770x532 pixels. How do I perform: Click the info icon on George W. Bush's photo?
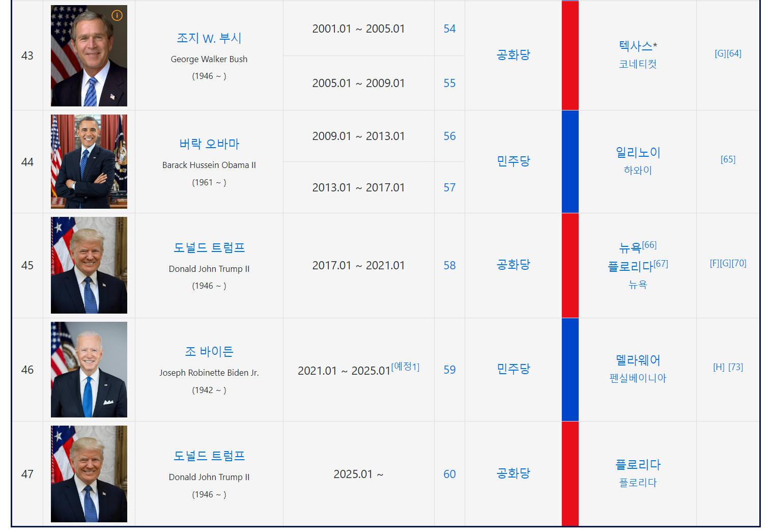pyautogui.click(x=117, y=15)
